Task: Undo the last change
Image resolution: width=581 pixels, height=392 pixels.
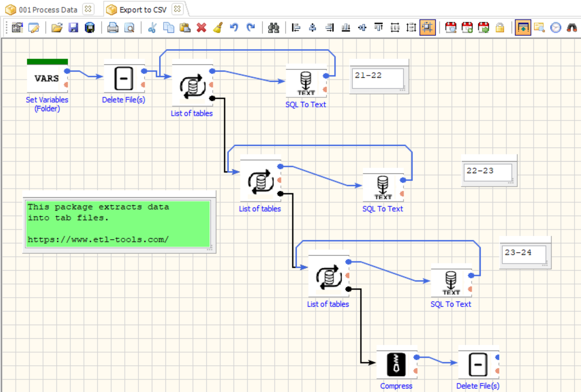Action: (x=233, y=27)
